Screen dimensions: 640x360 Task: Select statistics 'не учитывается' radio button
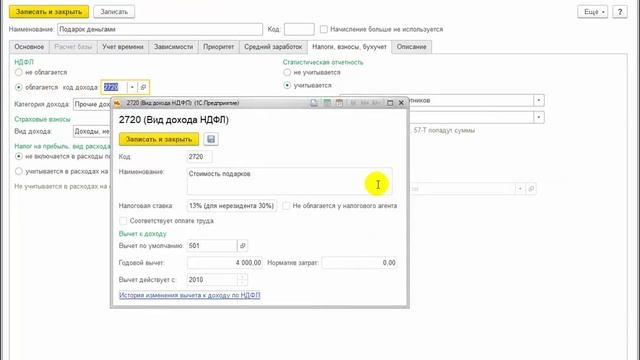(x=287, y=72)
